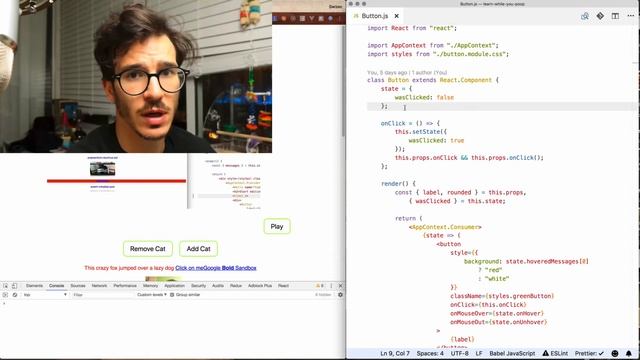Click Prettier status indicator
The image size is (640, 360).
[x=589, y=353]
